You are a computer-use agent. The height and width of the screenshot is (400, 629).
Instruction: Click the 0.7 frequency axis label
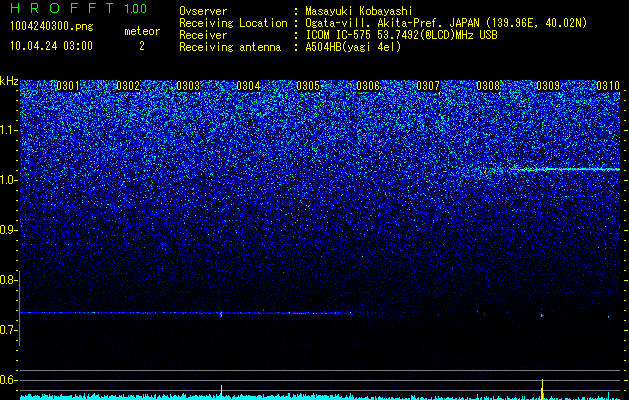pos(7,330)
